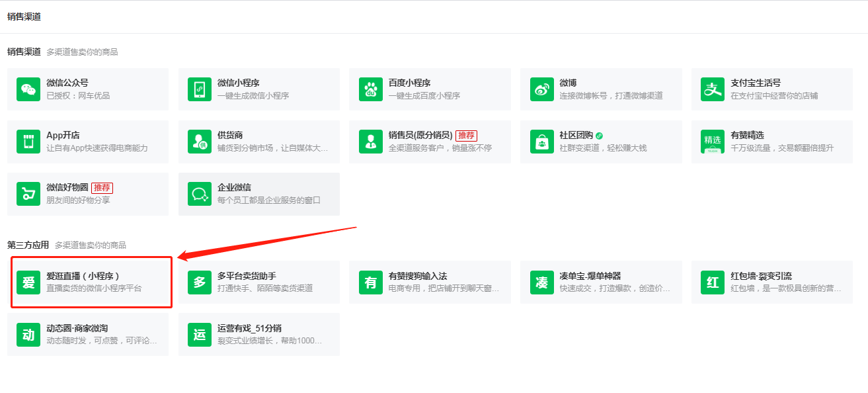This screenshot has width=868, height=393.
Task: Click description 社群变渠道，轻松赚大钱
Action: [603, 148]
